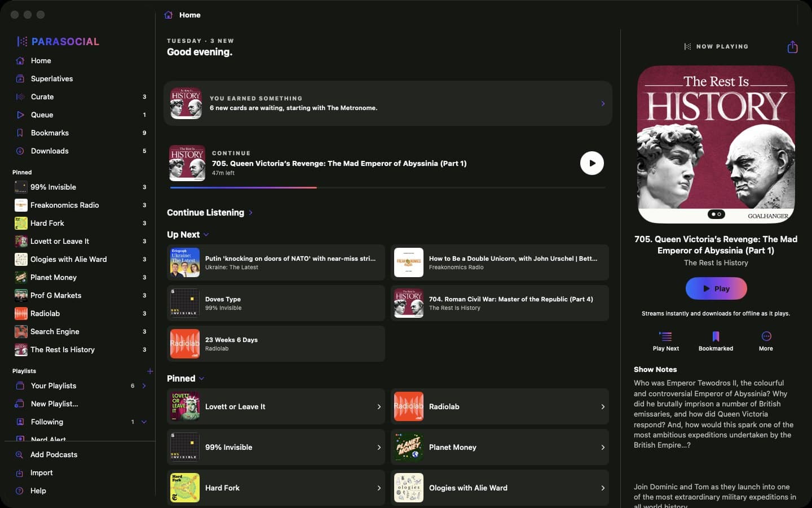Image resolution: width=812 pixels, height=508 pixels.
Task: Click the Now Playing waveform icon
Action: tap(687, 46)
